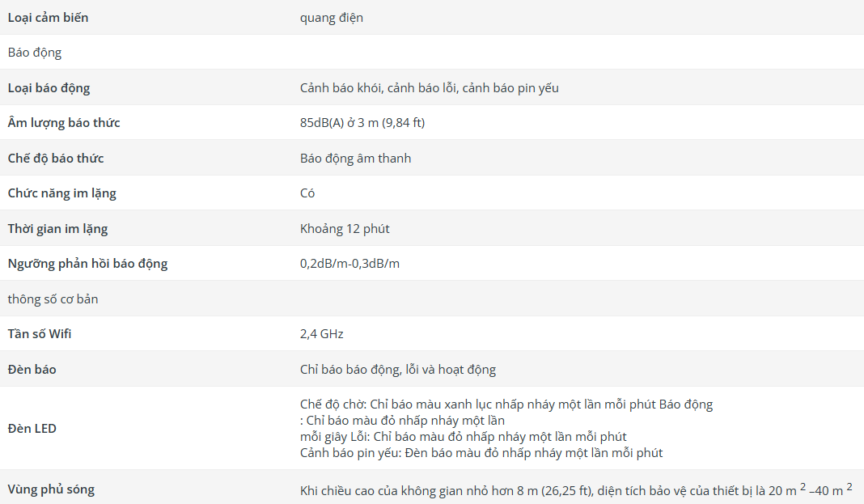This screenshot has width=864, height=504.
Task: Click the "Âm lượng báo thức" label
Action: pos(64,123)
